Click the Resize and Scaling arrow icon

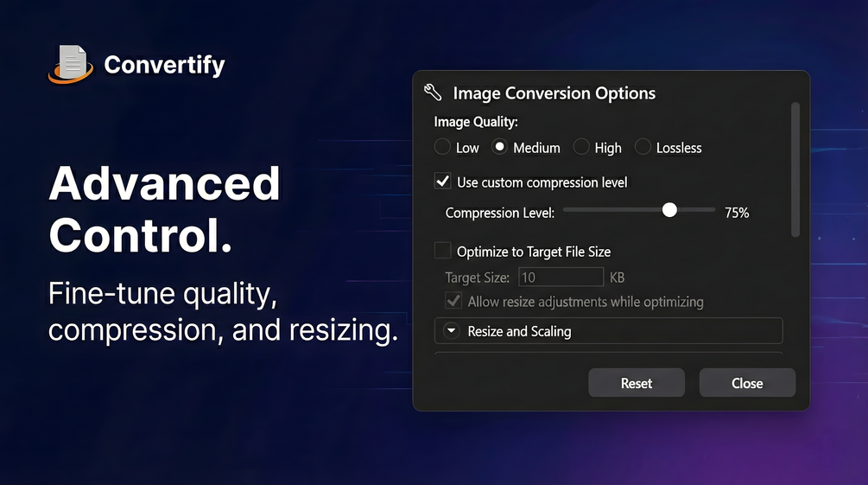[452, 331]
